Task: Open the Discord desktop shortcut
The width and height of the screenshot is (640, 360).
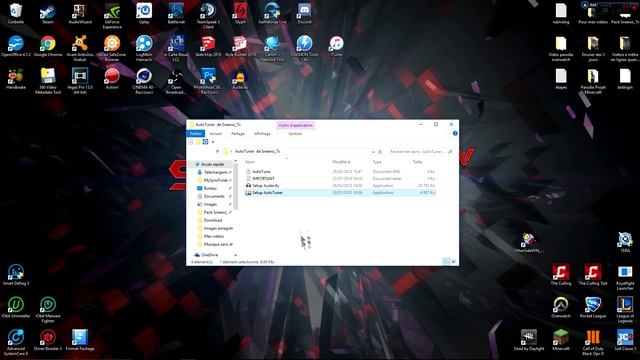Action: [x=304, y=13]
